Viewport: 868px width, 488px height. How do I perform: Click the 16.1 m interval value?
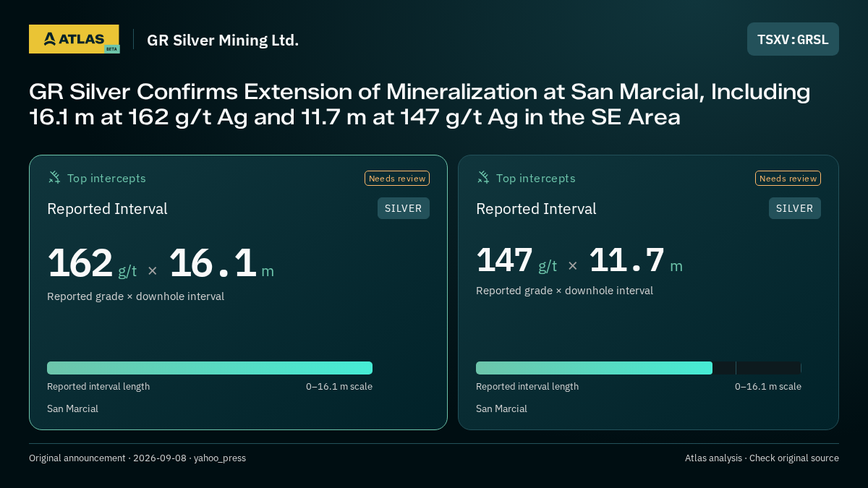coord(221,263)
